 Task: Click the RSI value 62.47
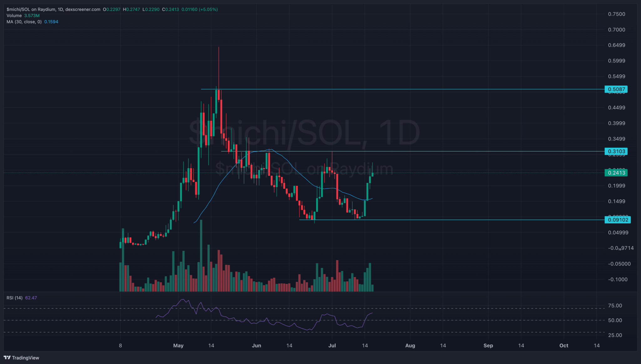tap(31, 298)
